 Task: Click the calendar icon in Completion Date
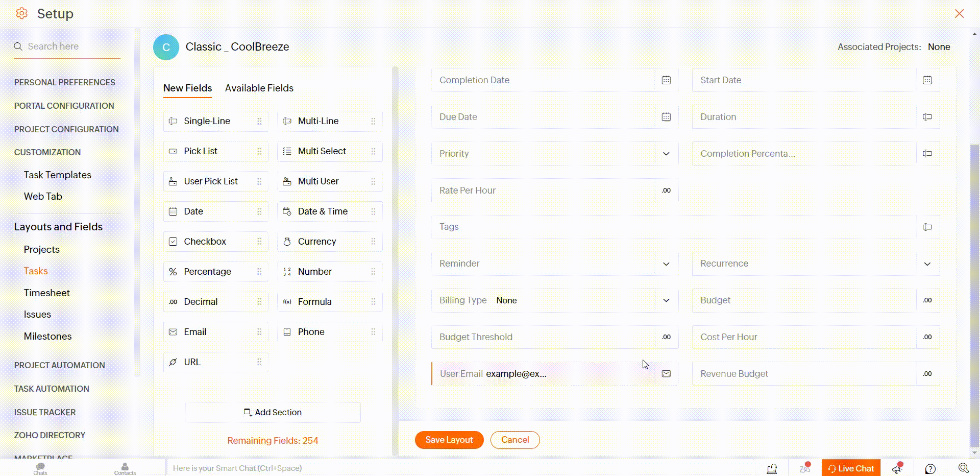[x=666, y=80]
